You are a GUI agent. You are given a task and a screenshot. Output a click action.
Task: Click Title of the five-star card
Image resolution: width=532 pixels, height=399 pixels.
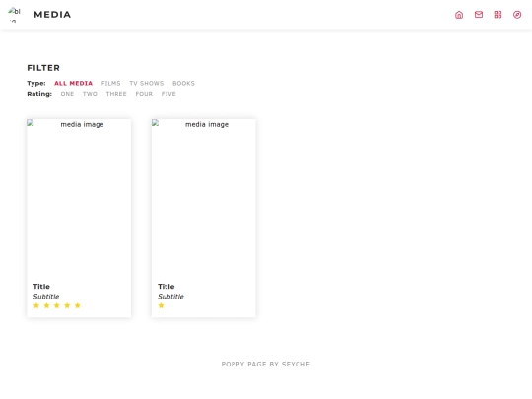(x=41, y=287)
